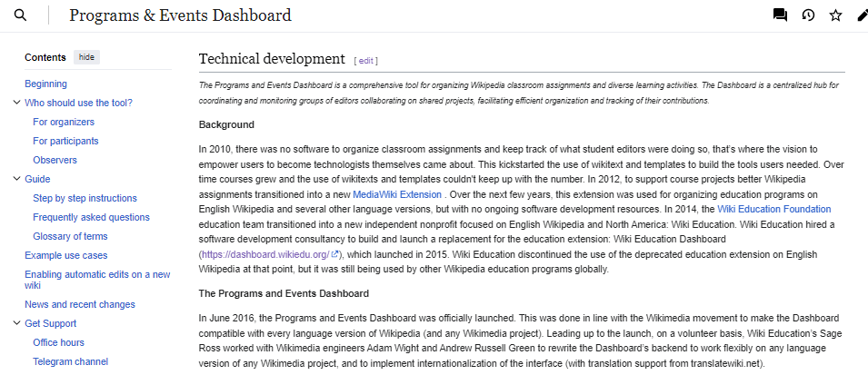Open the Guide contents link
Screen dimensions: 868x375
point(37,179)
